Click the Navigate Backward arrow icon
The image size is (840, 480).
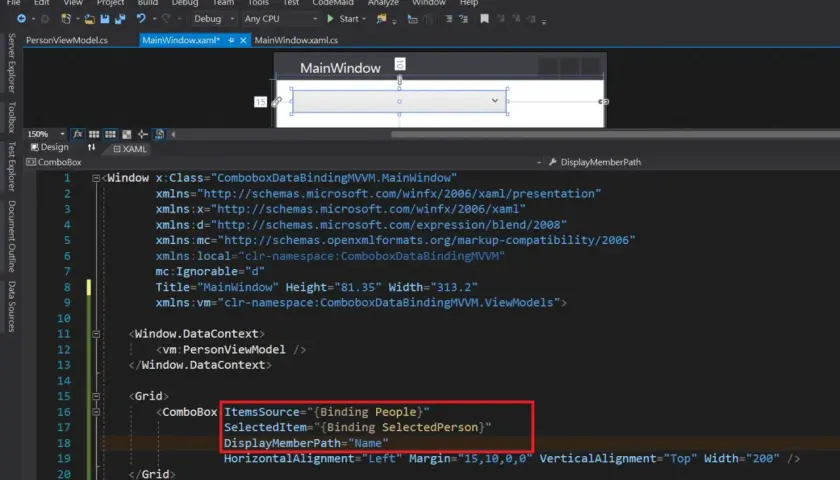pos(21,19)
